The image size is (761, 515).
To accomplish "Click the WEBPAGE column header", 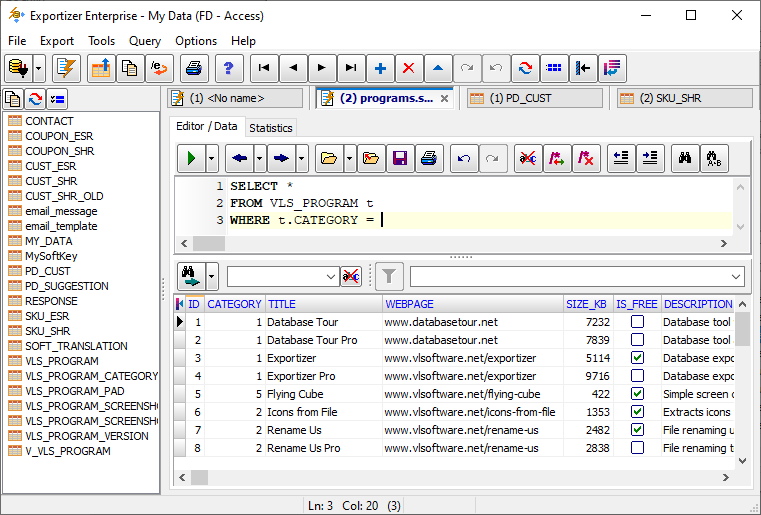I will pos(472,304).
